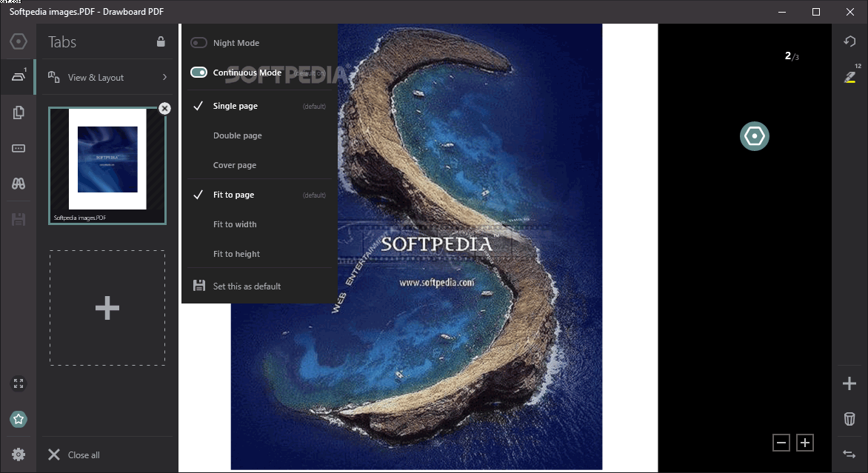
Task: Open the pages/documents panel icon
Action: [19, 113]
